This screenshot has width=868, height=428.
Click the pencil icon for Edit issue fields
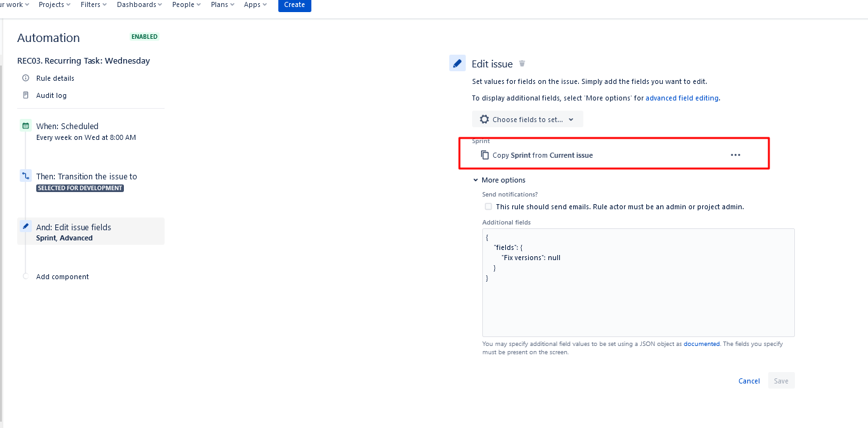pyautogui.click(x=25, y=226)
